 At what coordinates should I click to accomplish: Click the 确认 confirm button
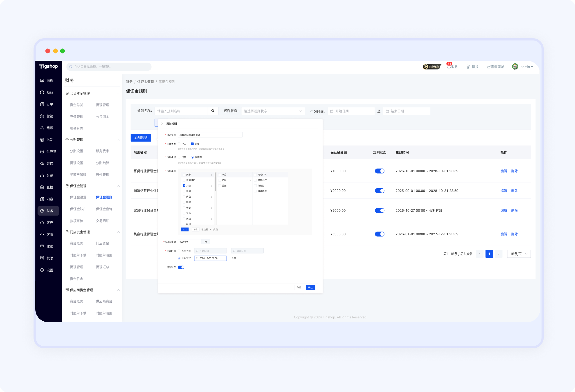310,288
